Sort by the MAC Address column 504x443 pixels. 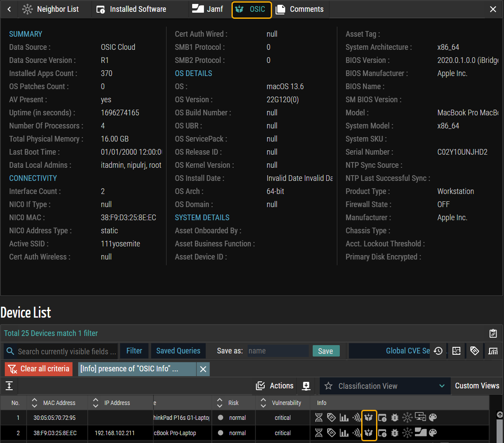click(x=35, y=403)
